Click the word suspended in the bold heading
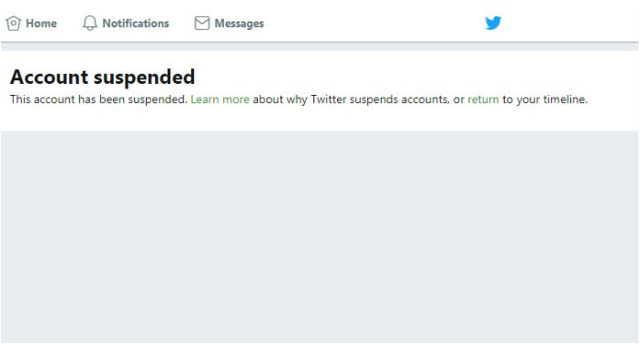 click(x=144, y=78)
